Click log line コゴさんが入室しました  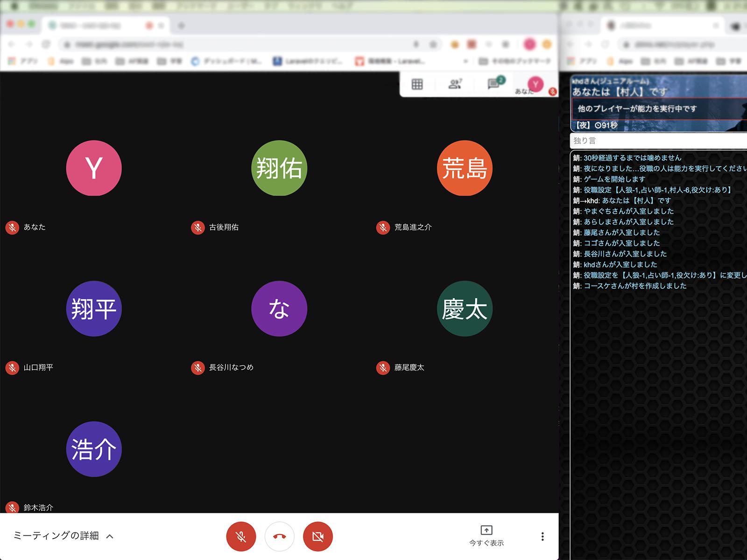pos(616,244)
